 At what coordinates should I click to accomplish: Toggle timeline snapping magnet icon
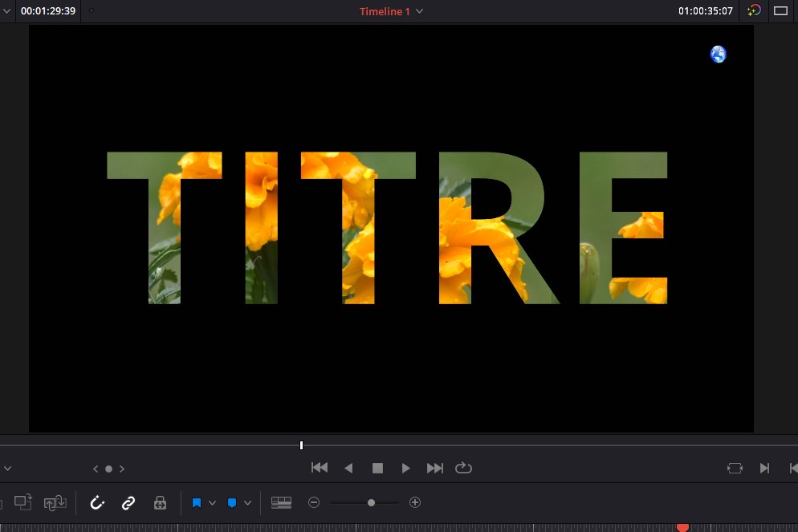click(x=97, y=503)
